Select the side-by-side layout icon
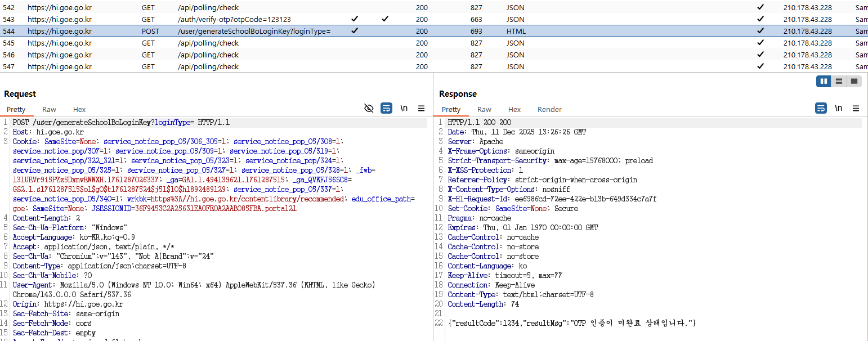 tap(824, 82)
